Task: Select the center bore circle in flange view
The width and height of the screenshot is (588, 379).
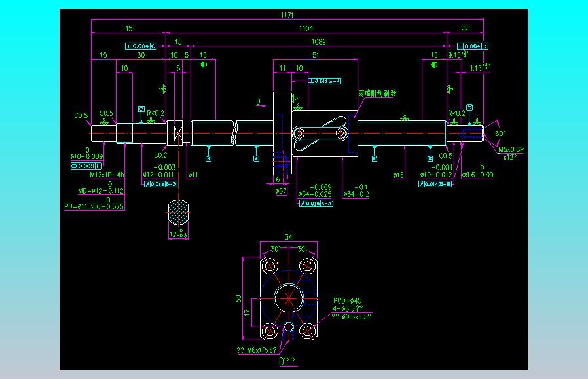Action: 289,298
